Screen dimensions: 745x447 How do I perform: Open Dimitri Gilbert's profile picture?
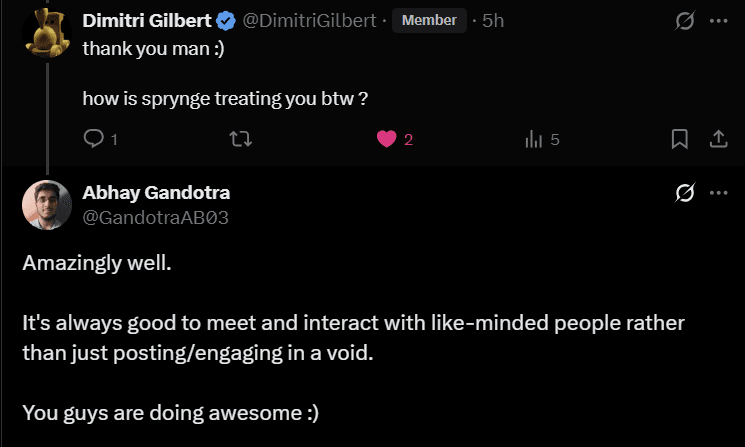coord(45,28)
